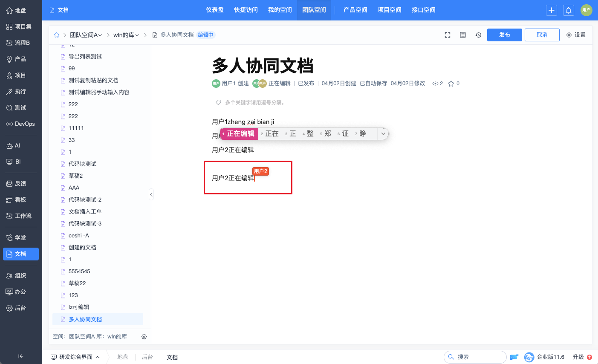Click the 企业版11.6 logo icon
Screen dimensions: 598x364
(x=529, y=357)
